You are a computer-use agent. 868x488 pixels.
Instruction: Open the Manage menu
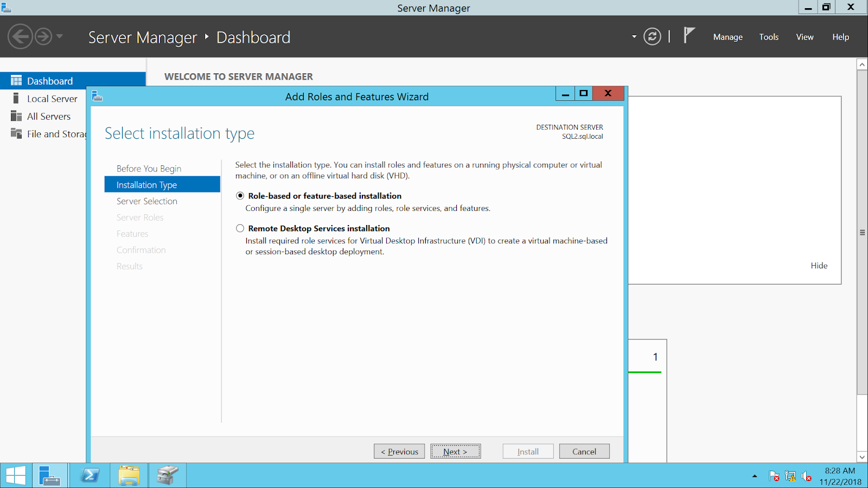click(x=728, y=37)
